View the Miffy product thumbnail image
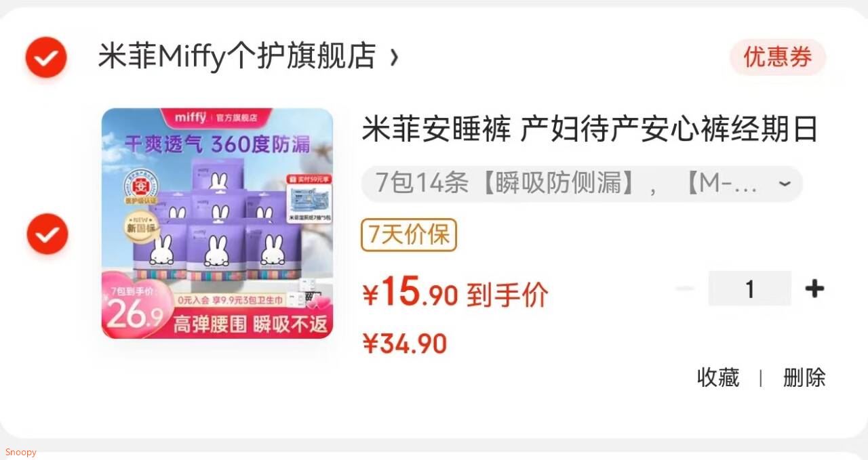 [218, 223]
